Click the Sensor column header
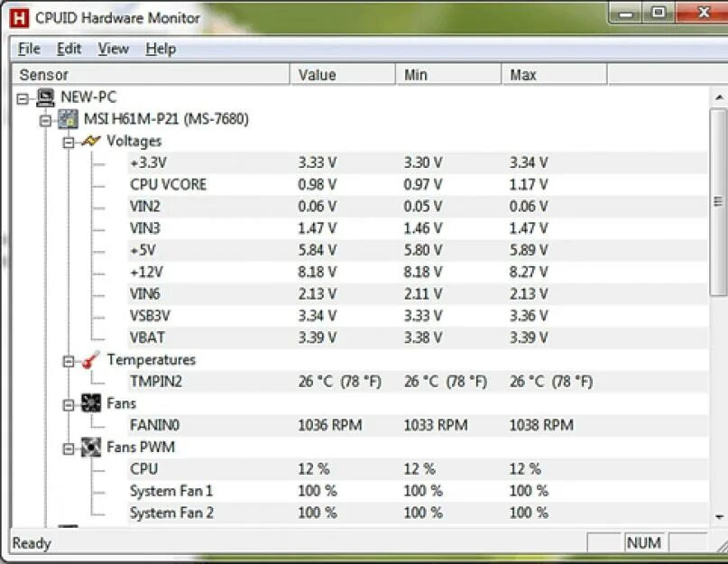 (x=151, y=75)
